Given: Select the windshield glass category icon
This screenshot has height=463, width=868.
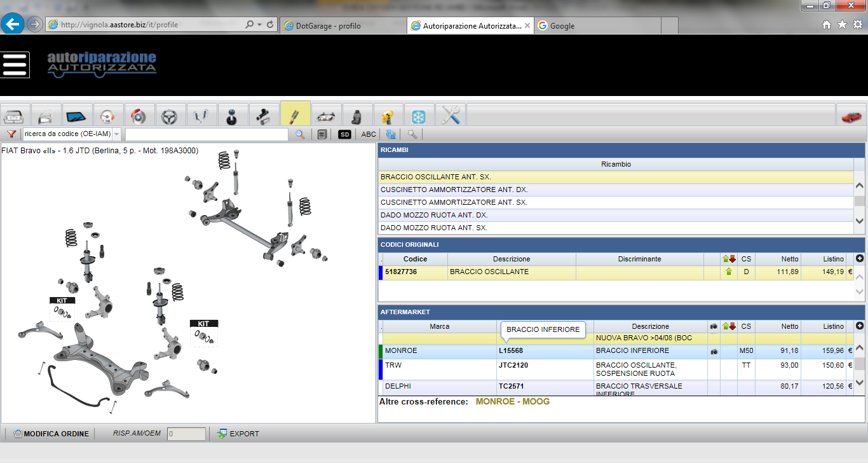Looking at the screenshot, I should 77,116.
